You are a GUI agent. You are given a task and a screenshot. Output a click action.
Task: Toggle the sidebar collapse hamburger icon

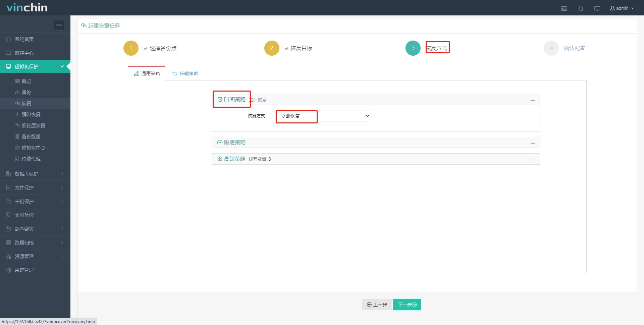click(59, 25)
